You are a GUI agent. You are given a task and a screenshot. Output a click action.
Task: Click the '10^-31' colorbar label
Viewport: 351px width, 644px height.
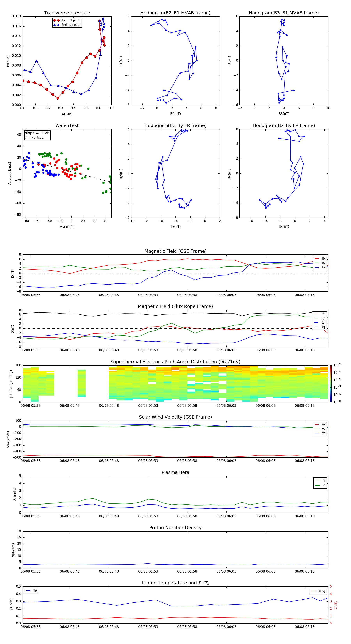[337, 402]
